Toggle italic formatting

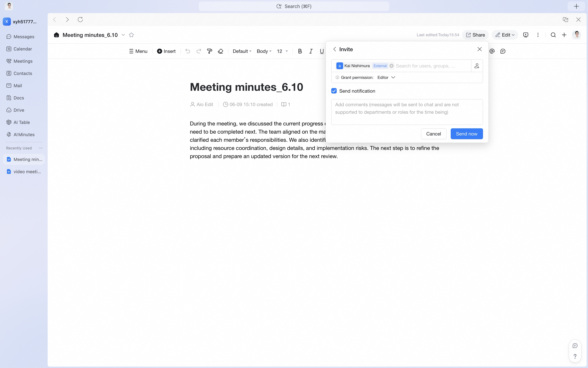(311, 51)
